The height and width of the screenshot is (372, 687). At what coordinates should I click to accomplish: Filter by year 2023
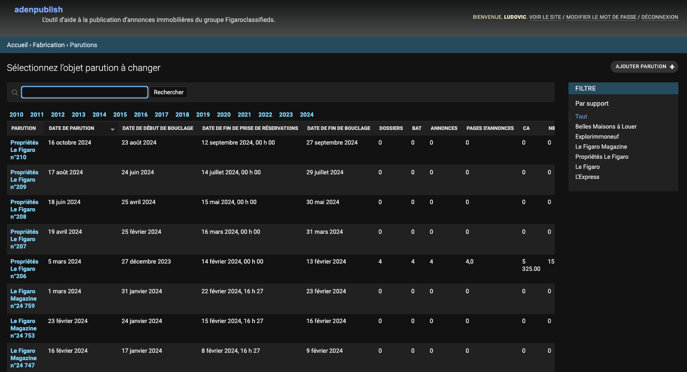coord(286,114)
